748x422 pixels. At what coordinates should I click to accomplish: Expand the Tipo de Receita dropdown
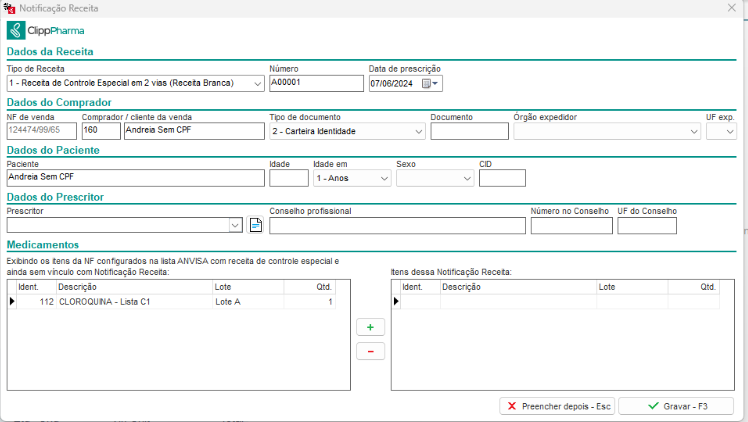pos(257,84)
